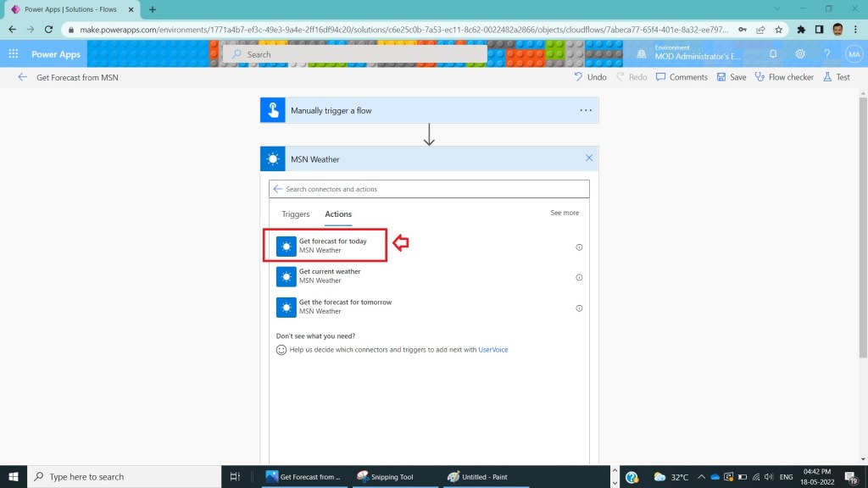This screenshot has width=868, height=488.
Task: Click the Search connectors and actions field
Action: [x=432, y=189]
